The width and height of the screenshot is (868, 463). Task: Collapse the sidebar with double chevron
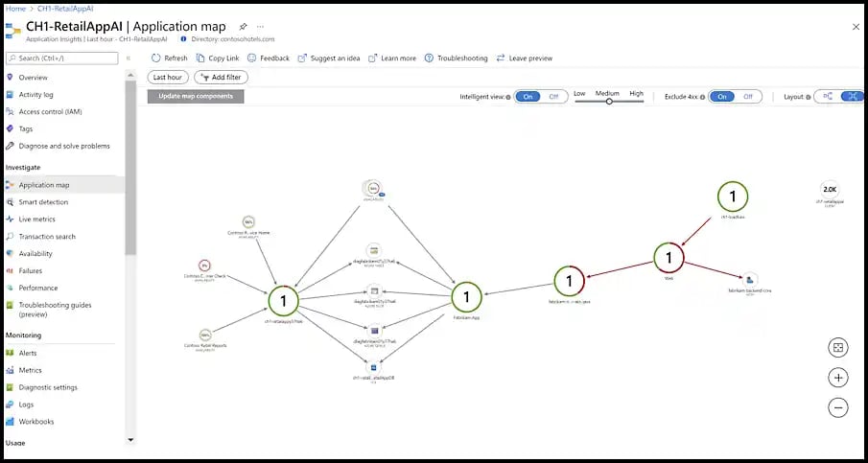(x=128, y=58)
